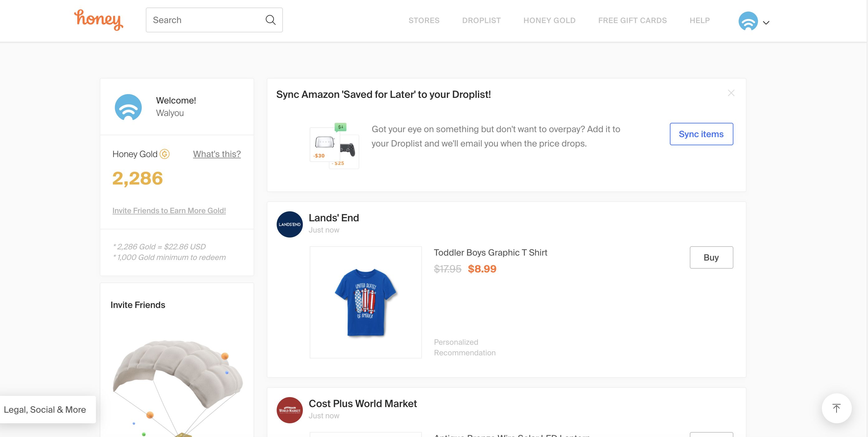Click the Sync items button
The height and width of the screenshot is (437, 868).
click(x=701, y=134)
